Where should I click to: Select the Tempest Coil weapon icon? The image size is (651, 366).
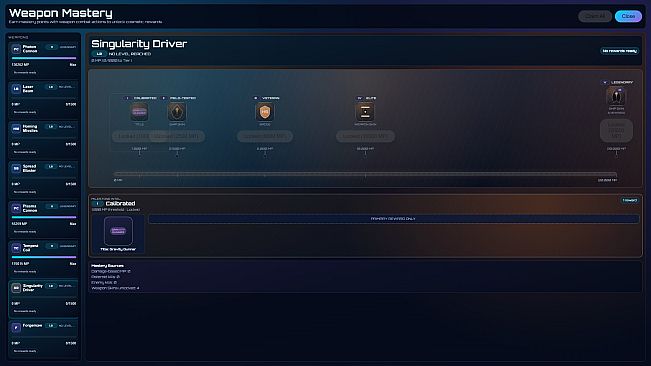(16, 248)
